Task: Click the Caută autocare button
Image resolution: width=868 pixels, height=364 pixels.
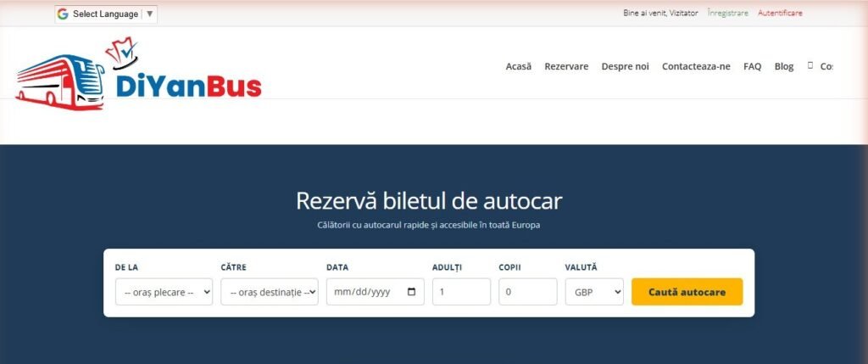Action: pos(687,292)
